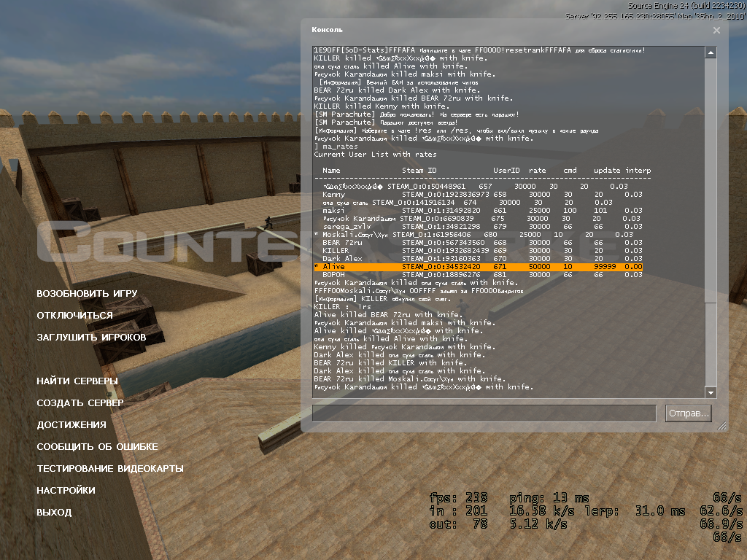This screenshot has height=560, width=747.
Task: Open ЗАГЛУШИТЬ ИГРОКОВ menu item
Action: (x=91, y=337)
